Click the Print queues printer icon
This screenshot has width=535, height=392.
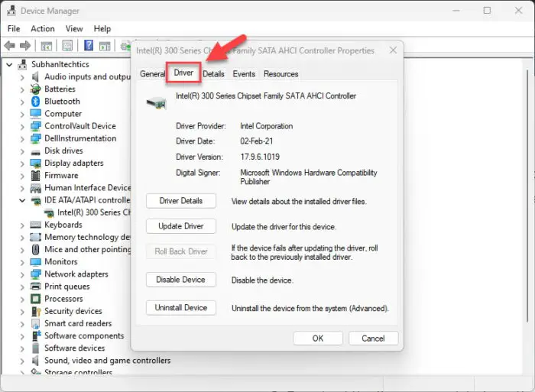click(x=35, y=287)
